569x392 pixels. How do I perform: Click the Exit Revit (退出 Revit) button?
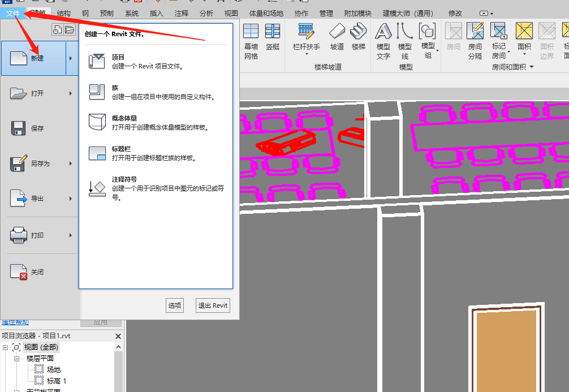tap(213, 305)
